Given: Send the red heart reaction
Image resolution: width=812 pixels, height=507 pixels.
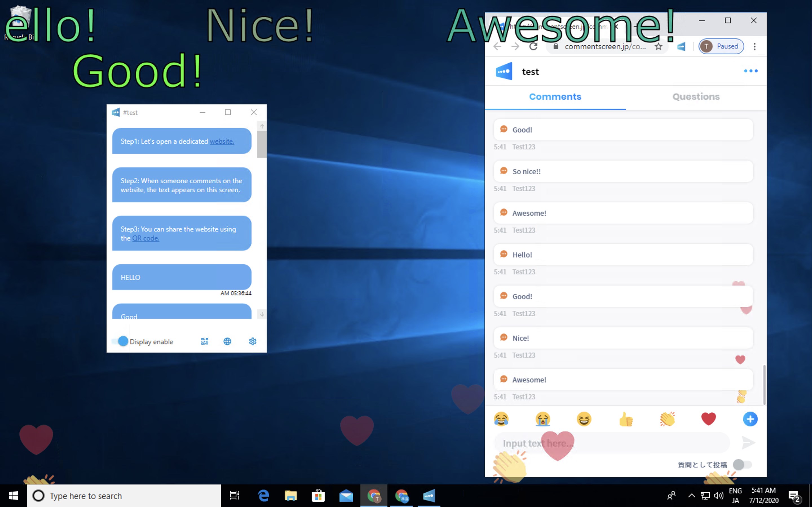Looking at the screenshot, I should (x=708, y=419).
